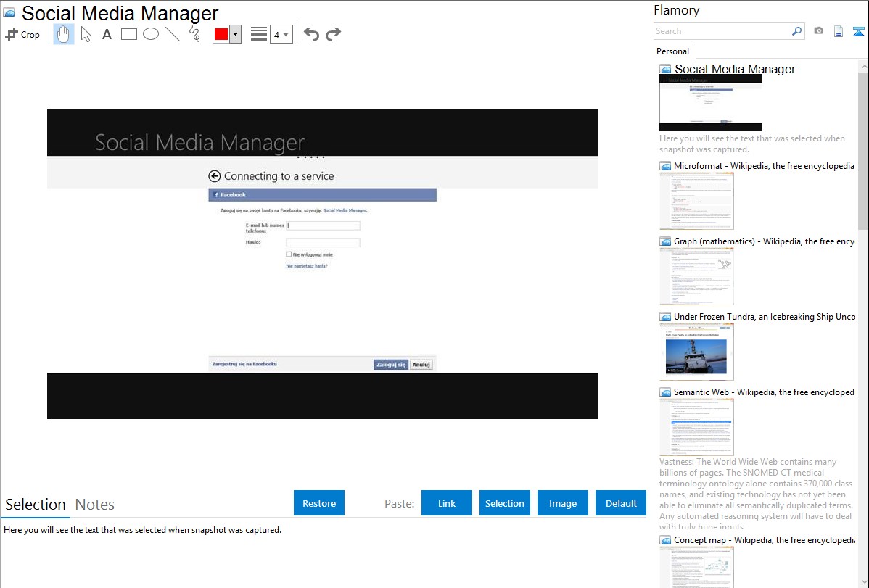
Task: Select the 'Semantic Web - Wikipedia' list title
Action: click(765, 392)
